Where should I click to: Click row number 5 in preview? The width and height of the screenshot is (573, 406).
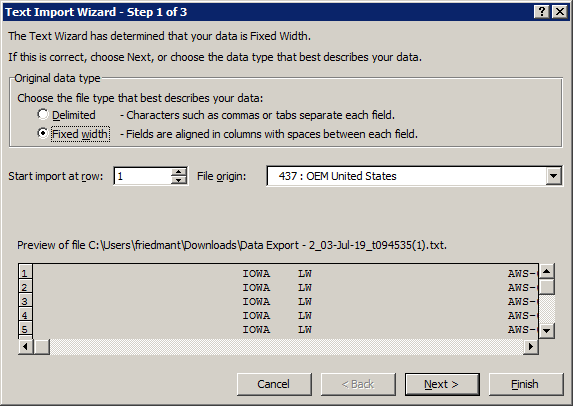tap(25, 329)
